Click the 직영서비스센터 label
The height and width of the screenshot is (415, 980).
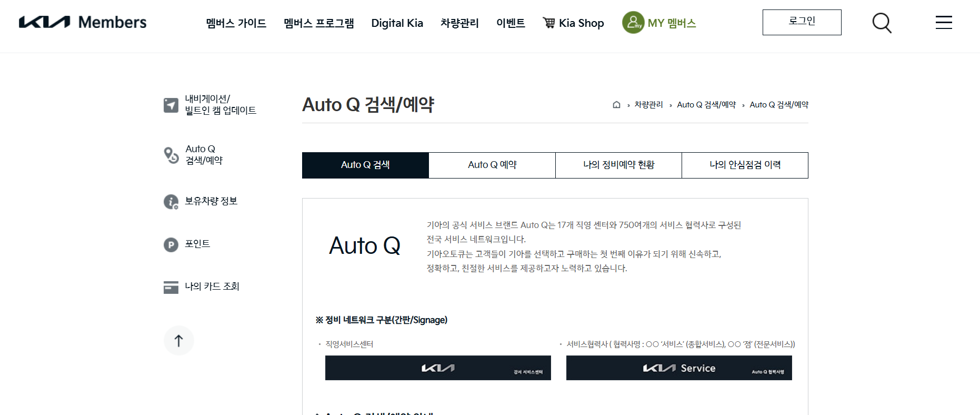point(349,344)
